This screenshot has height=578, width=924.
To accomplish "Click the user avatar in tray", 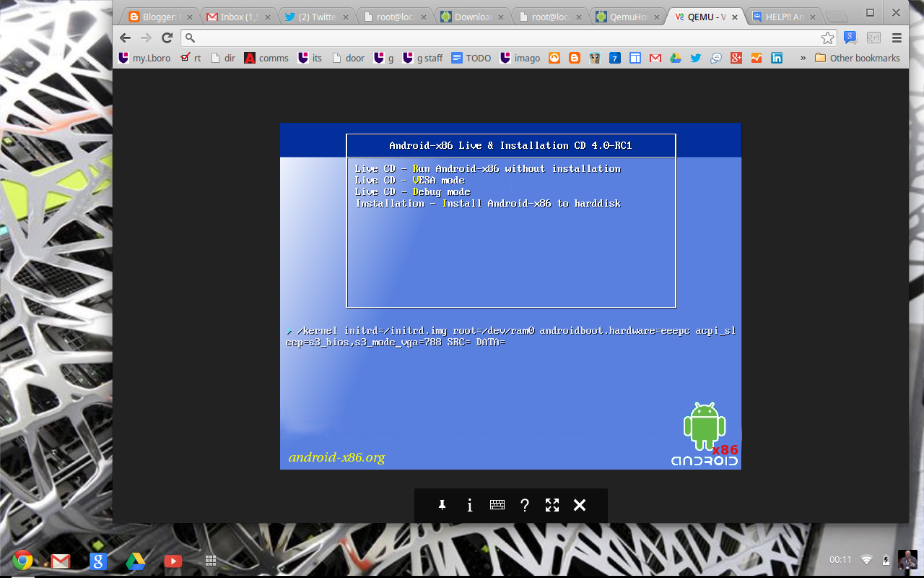I will (x=907, y=559).
